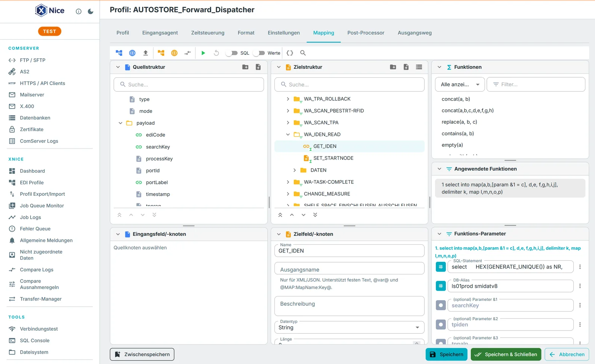
Task: Click list view icon in Zielstruktur header
Action: [419, 67]
